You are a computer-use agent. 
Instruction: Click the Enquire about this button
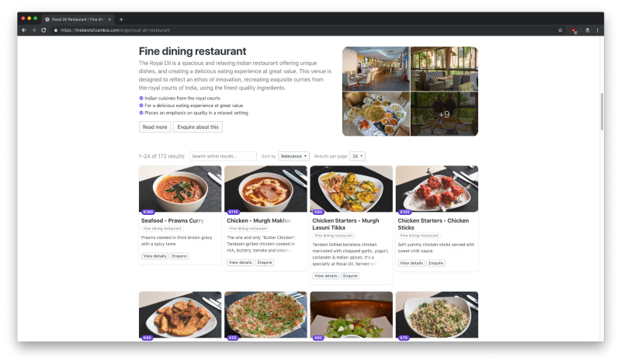pos(198,127)
